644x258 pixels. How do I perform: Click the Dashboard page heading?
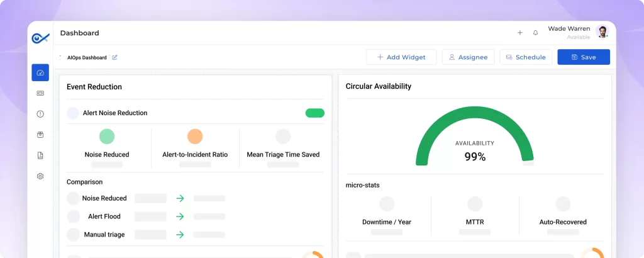pos(80,33)
